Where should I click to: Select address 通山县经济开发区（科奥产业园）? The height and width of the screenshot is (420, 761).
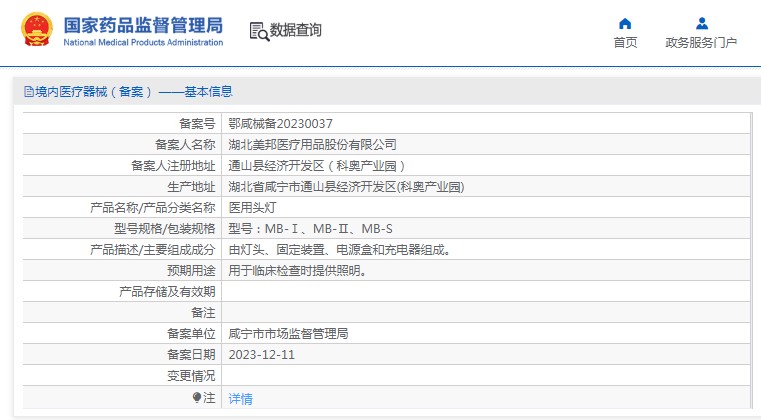317,166
